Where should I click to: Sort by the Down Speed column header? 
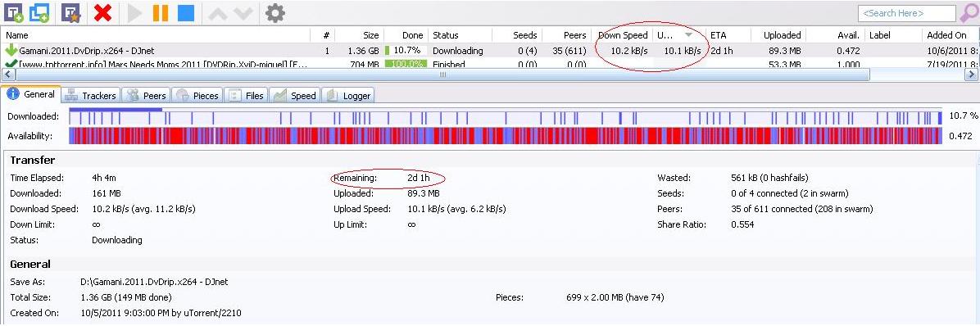tap(623, 35)
